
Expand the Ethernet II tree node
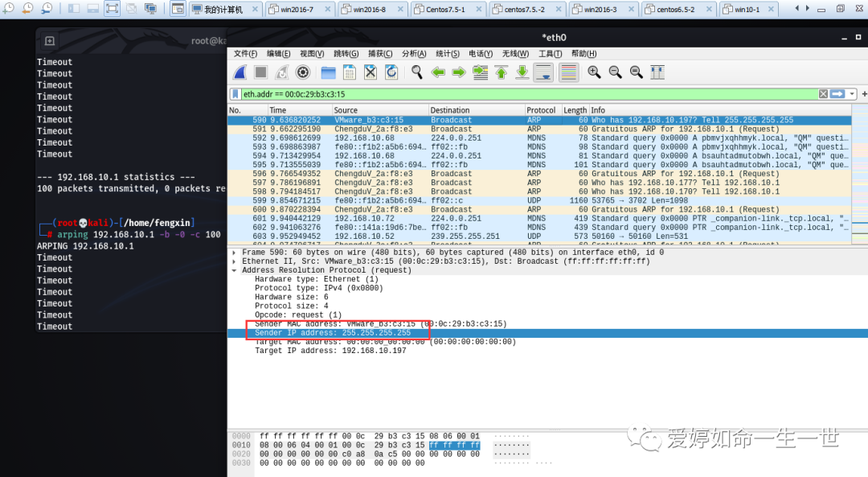point(235,261)
